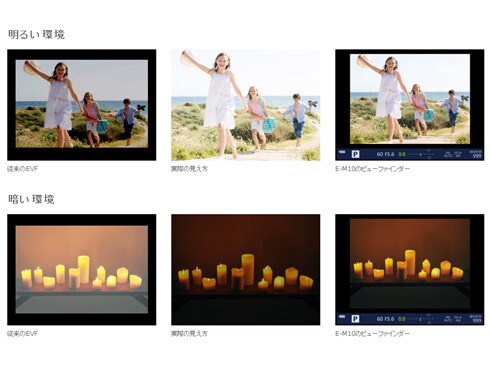Click the E-M10のビューファインダー caption under beach image

pyautogui.click(x=373, y=169)
